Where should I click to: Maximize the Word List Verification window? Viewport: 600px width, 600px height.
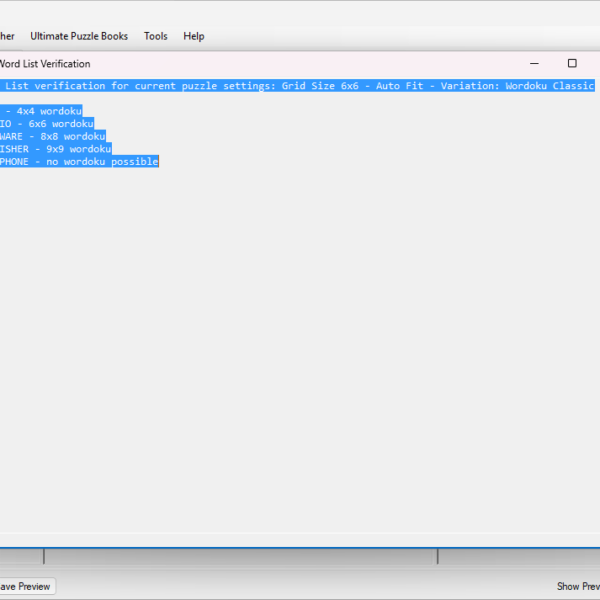[x=572, y=63]
